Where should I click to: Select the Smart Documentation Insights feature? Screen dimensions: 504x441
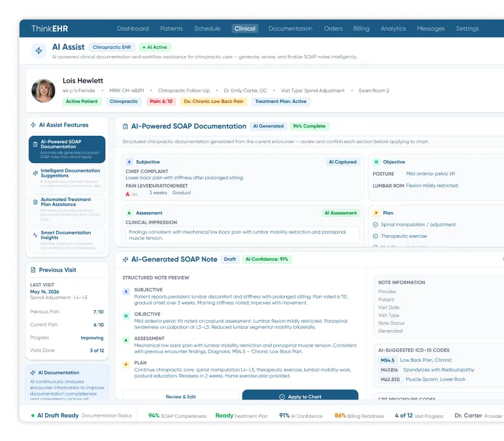coord(67,240)
